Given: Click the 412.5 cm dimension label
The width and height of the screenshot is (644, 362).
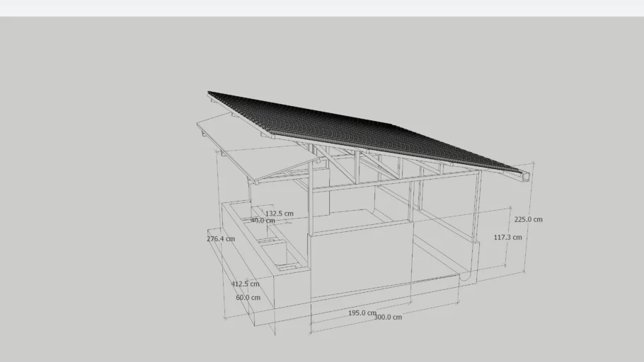Looking at the screenshot, I should [245, 284].
